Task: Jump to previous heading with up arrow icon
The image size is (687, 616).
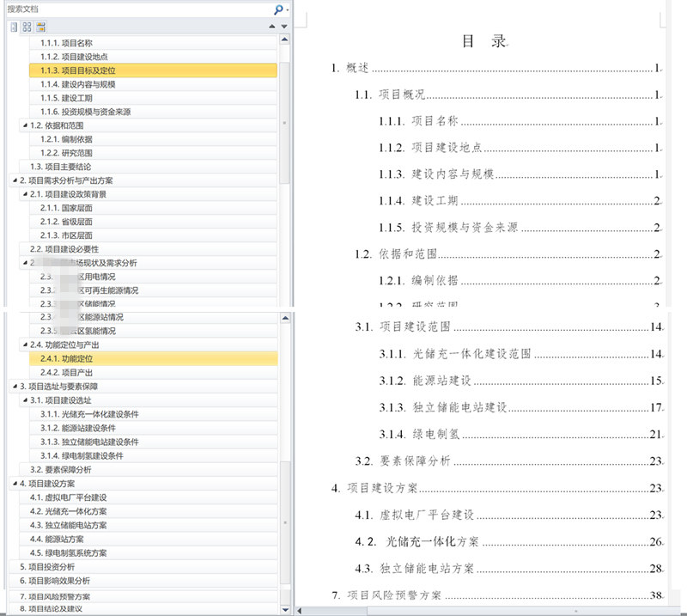Action: coord(272,26)
